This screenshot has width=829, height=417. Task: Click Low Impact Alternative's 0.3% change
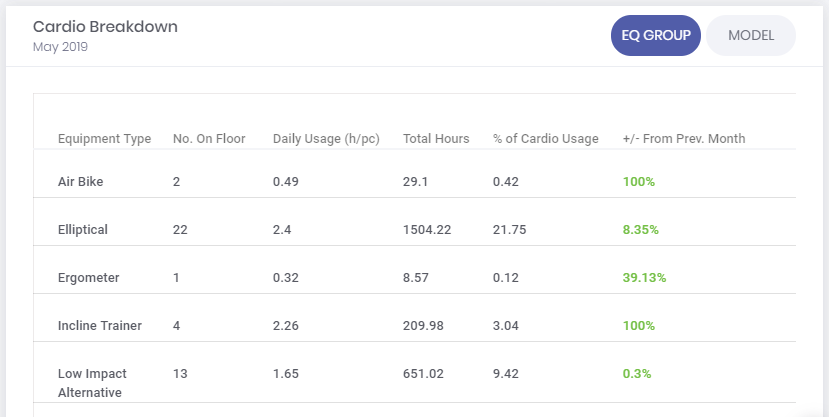636,374
